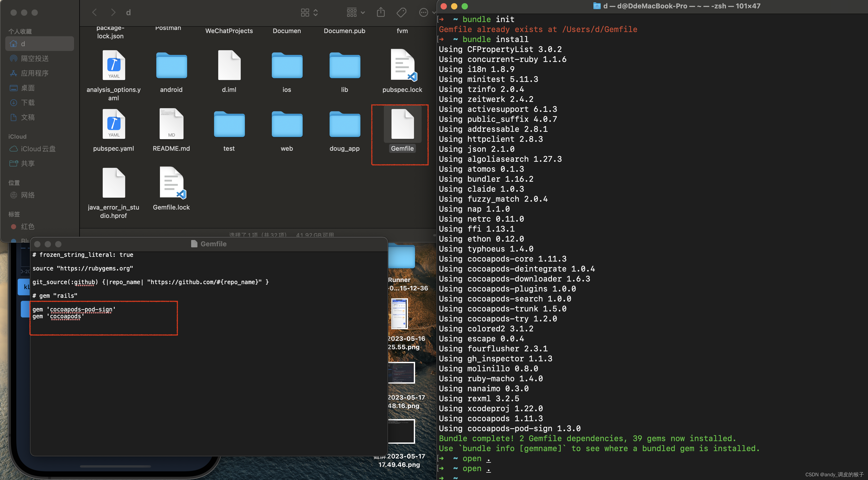Image resolution: width=868 pixels, height=480 pixels.
Task: Select iCloud云盘 in sidebar
Action: [x=38, y=149]
